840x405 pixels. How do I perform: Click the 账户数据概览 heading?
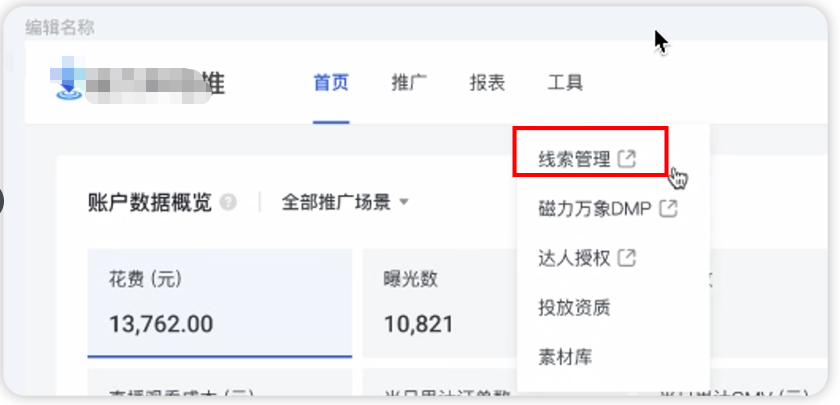pos(150,203)
